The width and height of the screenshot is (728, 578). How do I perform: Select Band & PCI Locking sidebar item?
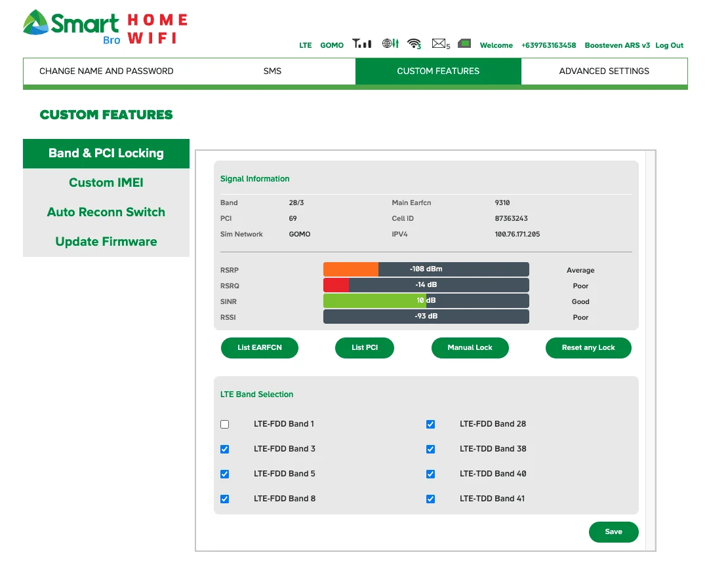[x=106, y=153]
